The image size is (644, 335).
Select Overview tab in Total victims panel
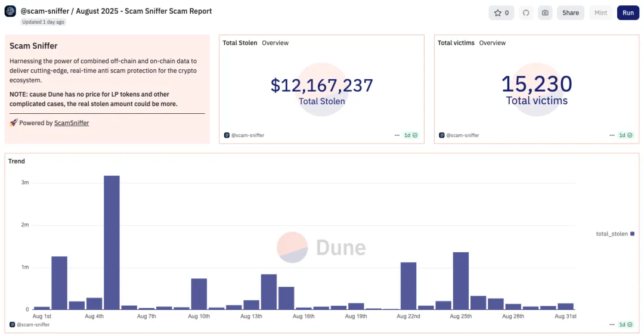point(492,43)
